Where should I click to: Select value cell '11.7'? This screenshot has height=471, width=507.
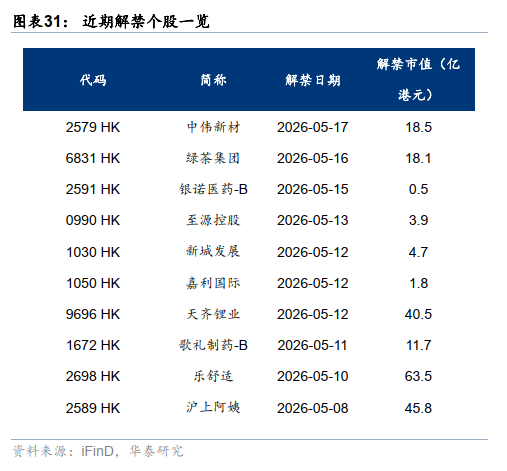(x=418, y=345)
